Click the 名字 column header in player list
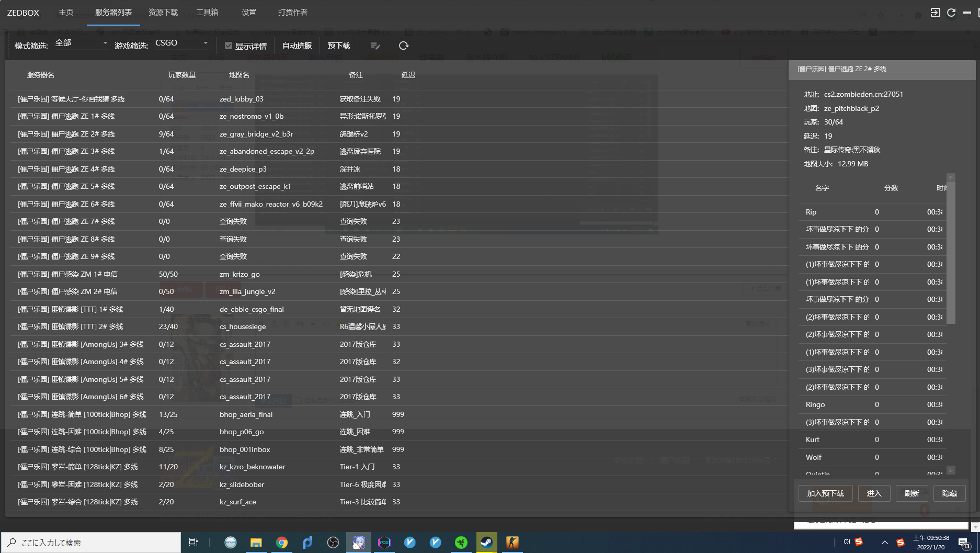 tap(822, 188)
